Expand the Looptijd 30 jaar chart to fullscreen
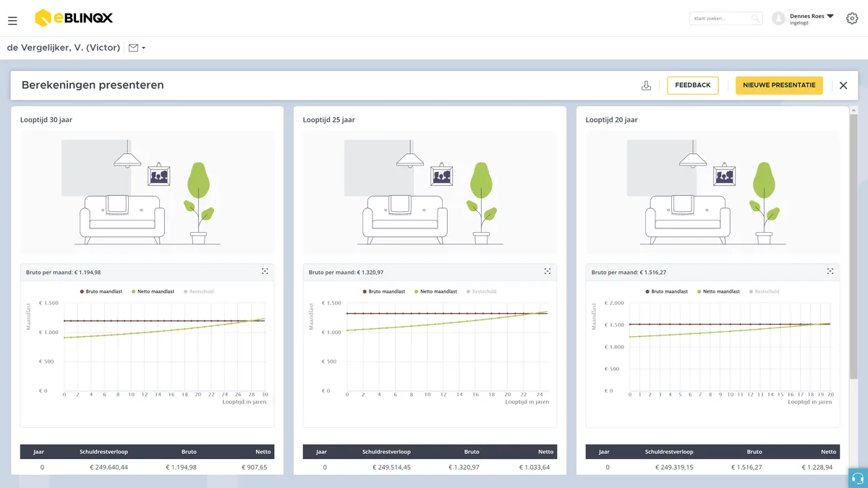The width and height of the screenshot is (868, 488). pyautogui.click(x=265, y=271)
